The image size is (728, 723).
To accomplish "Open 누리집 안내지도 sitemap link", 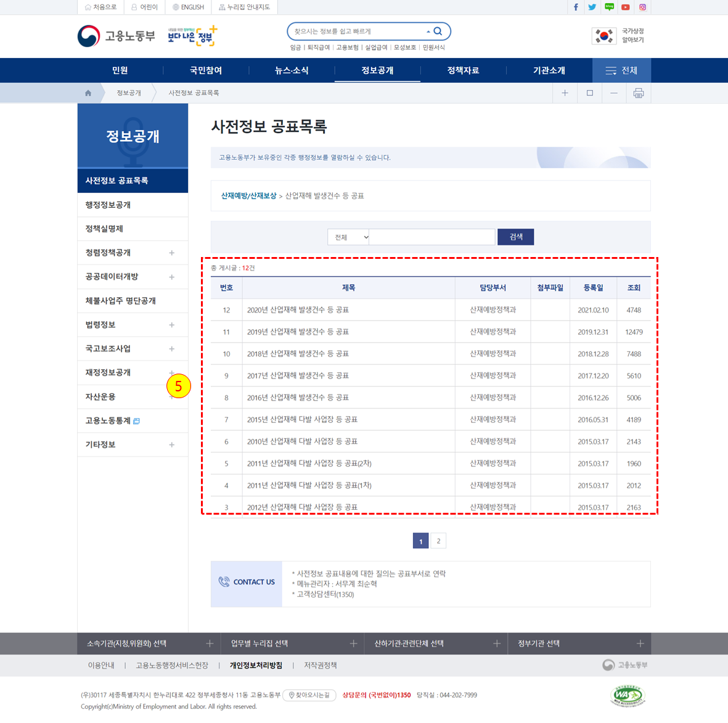I will pos(244,7).
